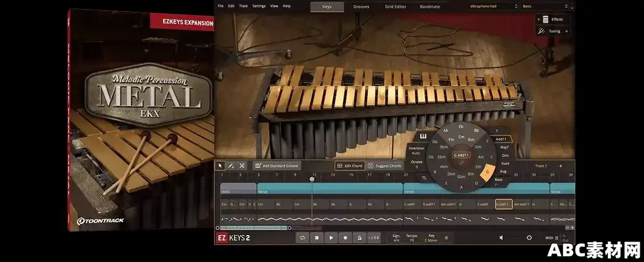This screenshot has width=644, height=262.
Task: Open the Help menu
Action: click(x=287, y=6)
